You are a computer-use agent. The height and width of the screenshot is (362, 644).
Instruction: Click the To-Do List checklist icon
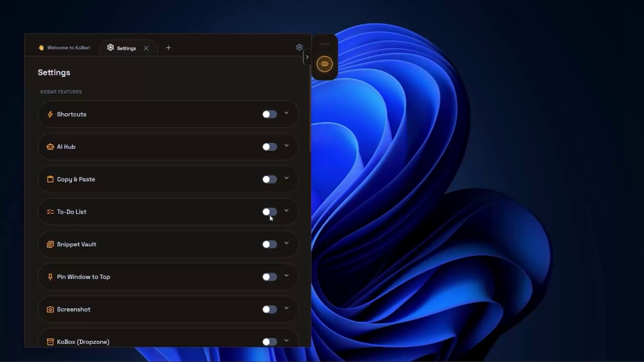pos(50,212)
